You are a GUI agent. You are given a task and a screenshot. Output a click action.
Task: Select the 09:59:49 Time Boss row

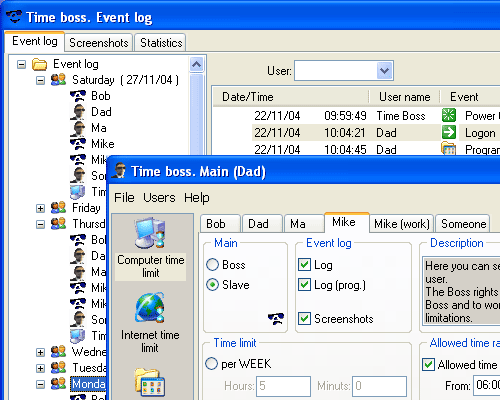(376, 116)
